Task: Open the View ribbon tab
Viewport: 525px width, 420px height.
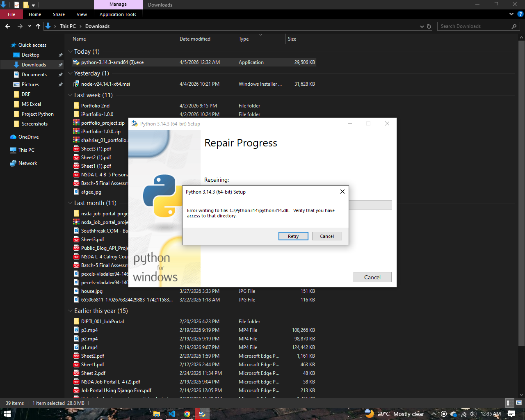Action: point(82,14)
